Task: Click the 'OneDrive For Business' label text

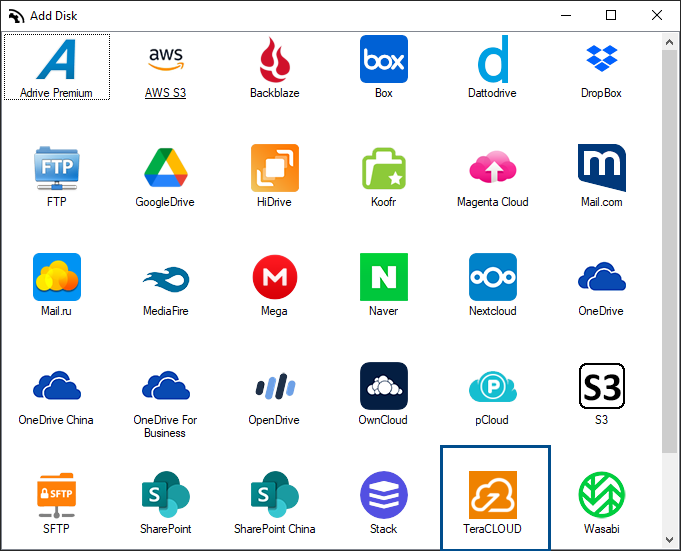Action: click(165, 426)
